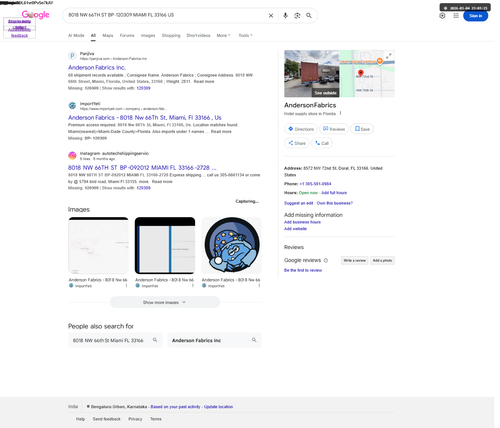Click the red map location pin
Image resolution: width=500 pixels, height=428 pixels.
[x=361, y=73]
